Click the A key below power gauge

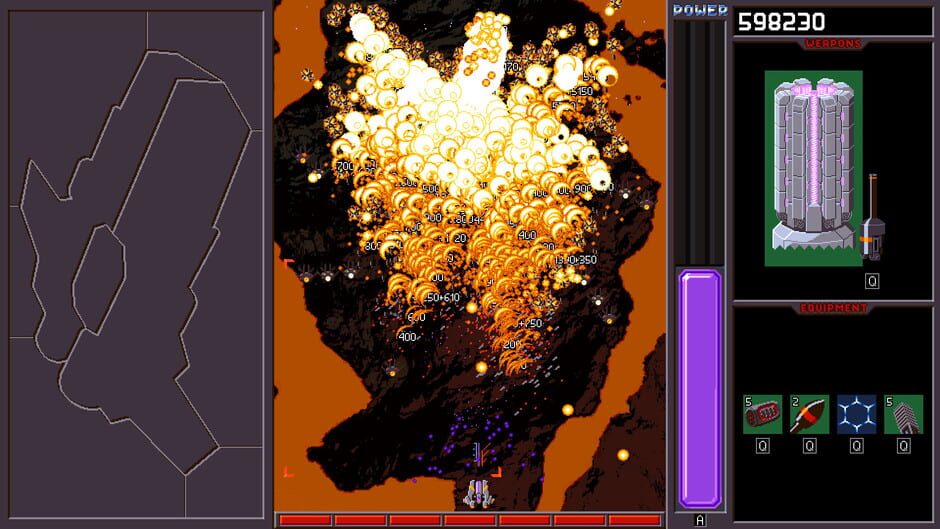pos(700,520)
